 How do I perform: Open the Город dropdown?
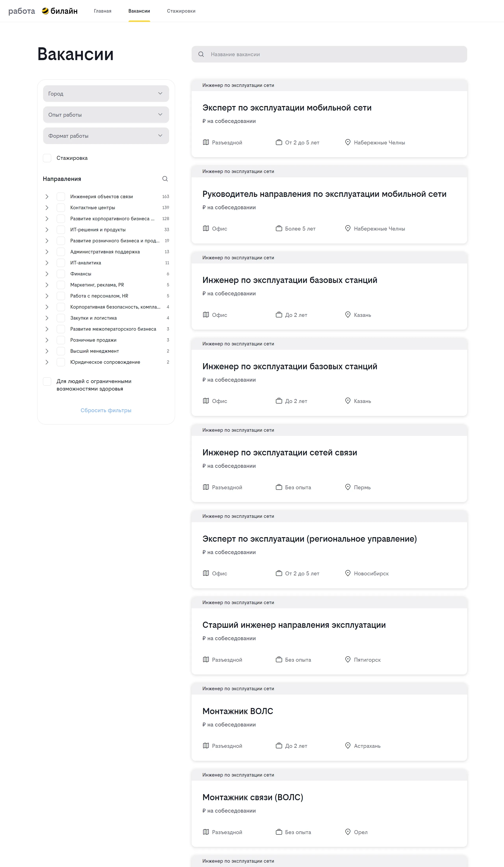(x=106, y=94)
